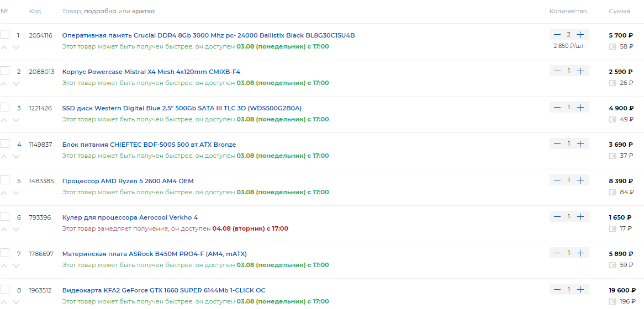
Task: Open ASRock B450M PRO4-F product link
Action: [155, 254]
